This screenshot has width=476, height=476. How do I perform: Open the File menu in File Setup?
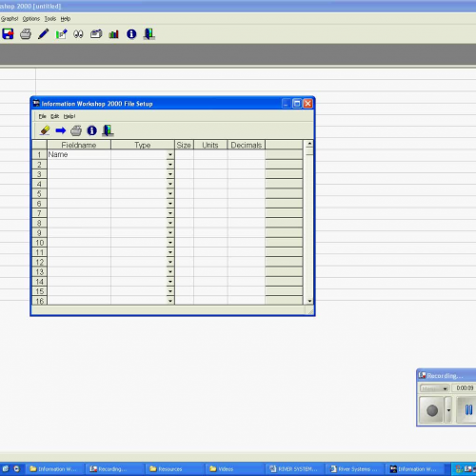[x=42, y=116]
